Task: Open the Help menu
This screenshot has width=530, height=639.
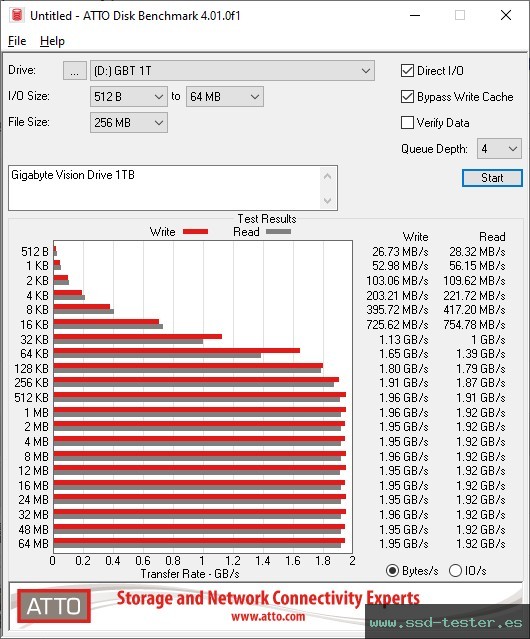Action: [52, 41]
